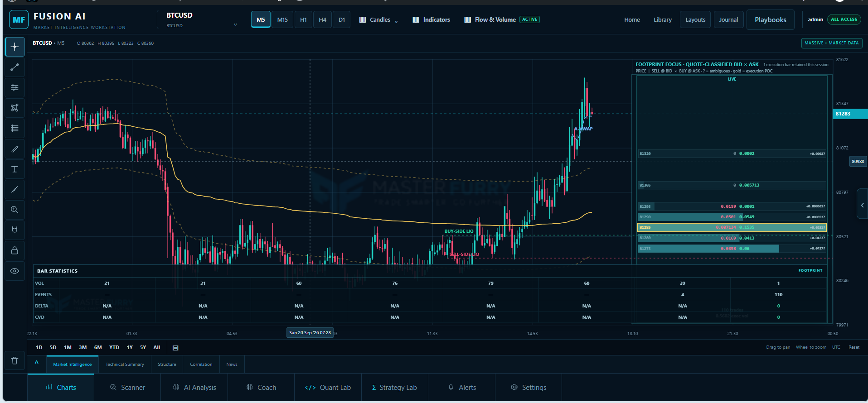
Task: Open the Library link
Action: pyautogui.click(x=663, y=19)
